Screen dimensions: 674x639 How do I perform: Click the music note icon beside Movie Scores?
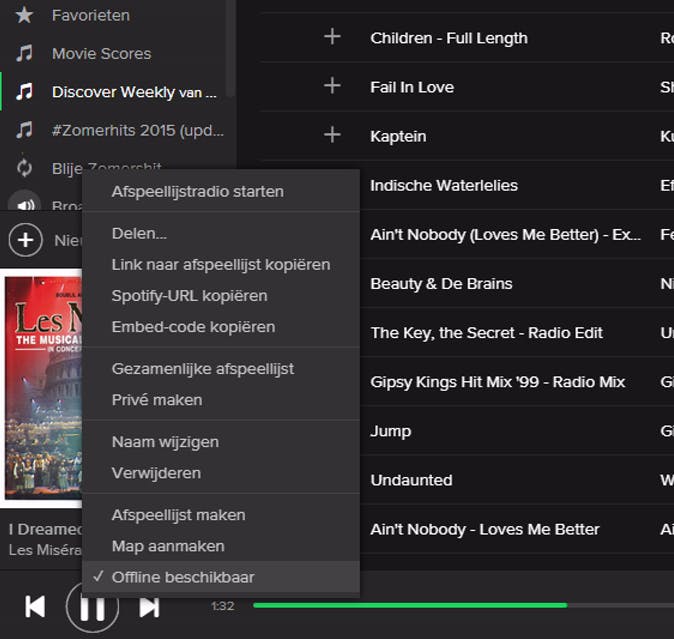(x=24, y=53)
